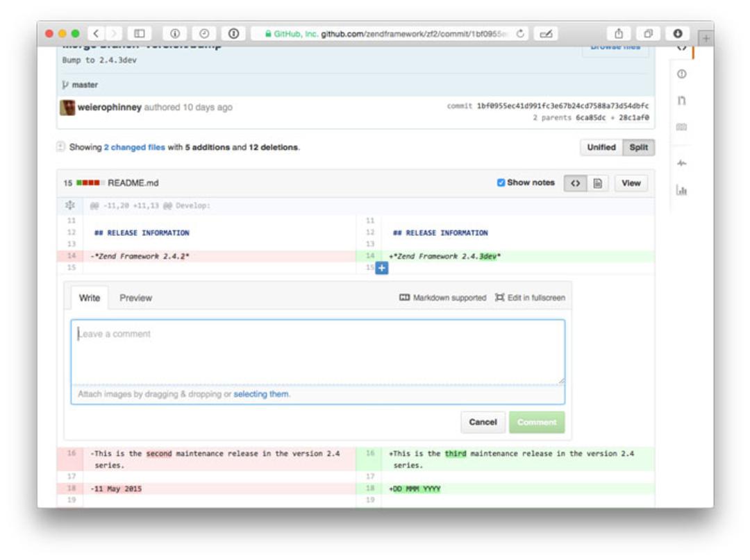Viewport: 750px width, 560px height.
Task: Click README.md file name in diff header
Action: click(x=133, y=183)
